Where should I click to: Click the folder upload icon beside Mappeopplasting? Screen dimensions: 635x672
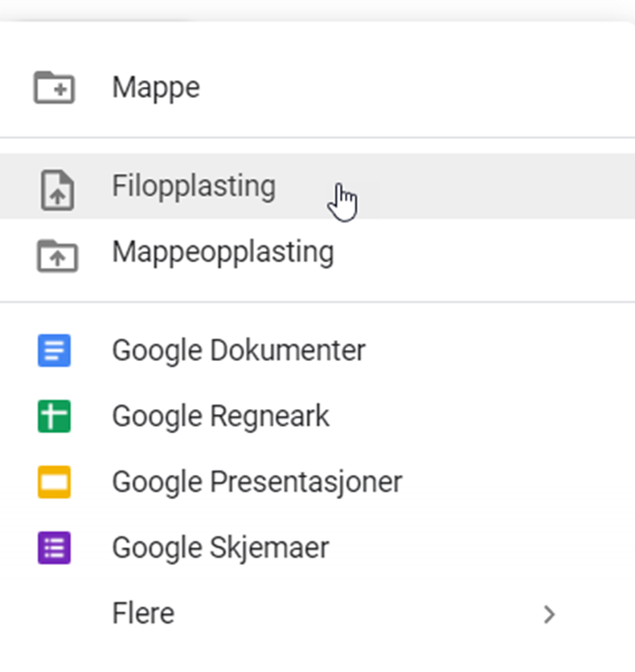point(57,256)
